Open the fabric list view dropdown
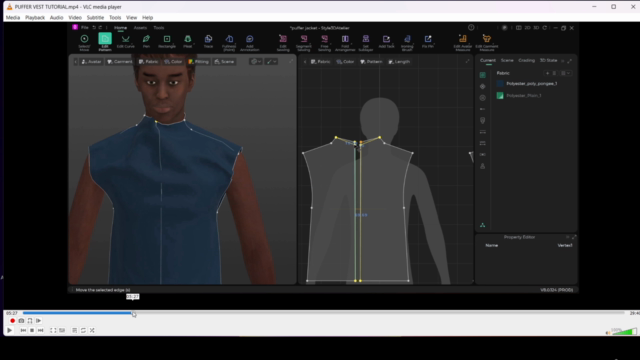The height and width of the screenshot is (360, 640). [565, 73]
